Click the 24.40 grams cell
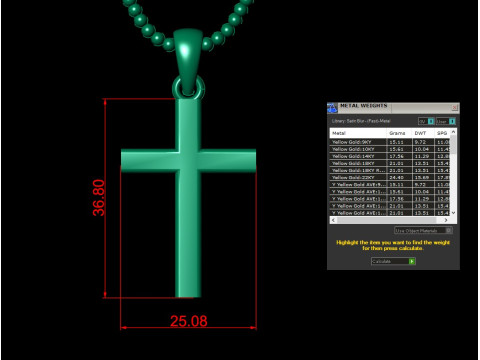The image size is (480, 360). pos(399,177)
